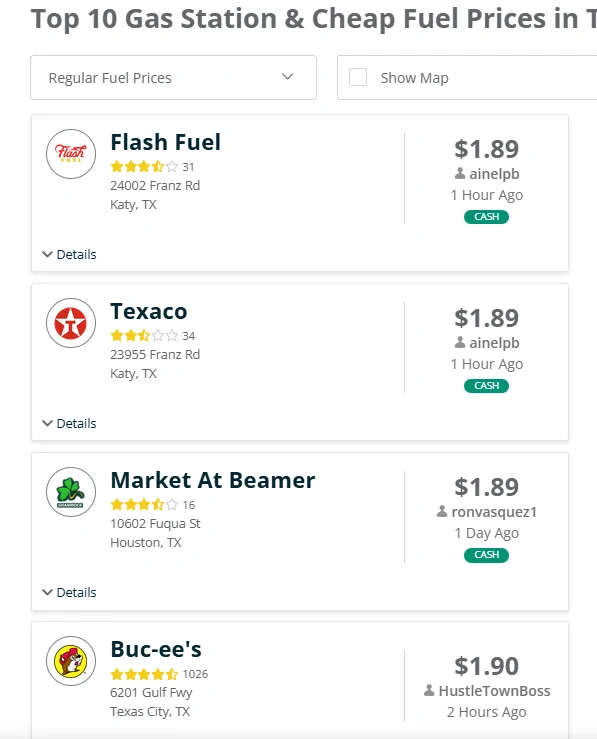Open the Texaco station link

[149, 311]
